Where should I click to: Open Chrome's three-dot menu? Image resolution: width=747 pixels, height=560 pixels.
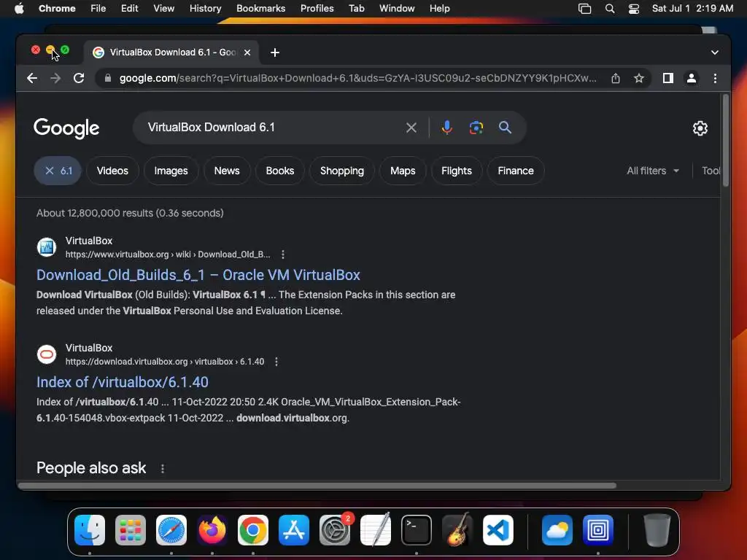pyautogui.click(x=715, y=78)
